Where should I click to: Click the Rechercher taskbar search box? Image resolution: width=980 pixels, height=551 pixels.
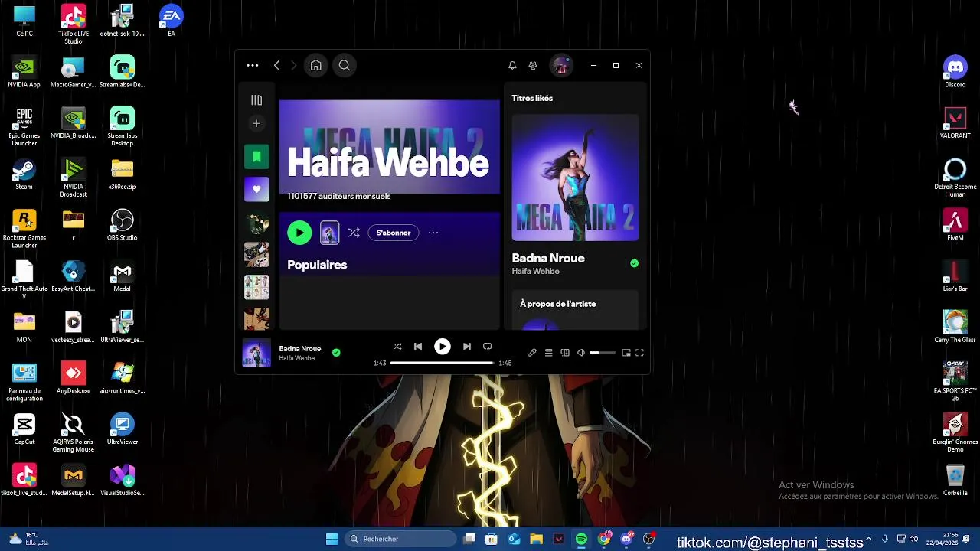400,539
